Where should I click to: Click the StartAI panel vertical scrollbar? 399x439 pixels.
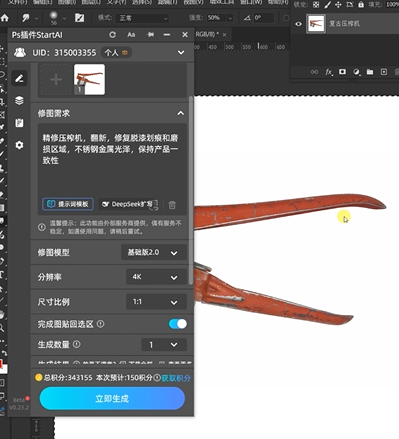(x=191, y=190)
